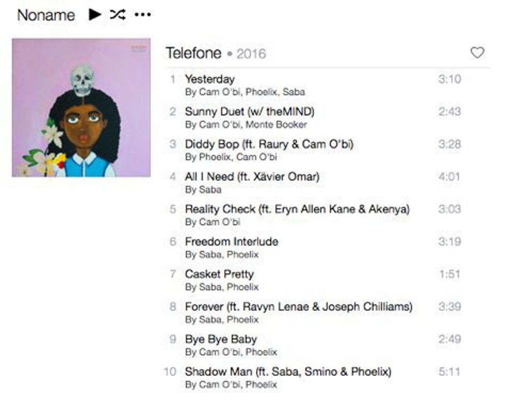Open the Telefone album cover artwork
This screenshot has height=420, width=512.
(82, 108)
